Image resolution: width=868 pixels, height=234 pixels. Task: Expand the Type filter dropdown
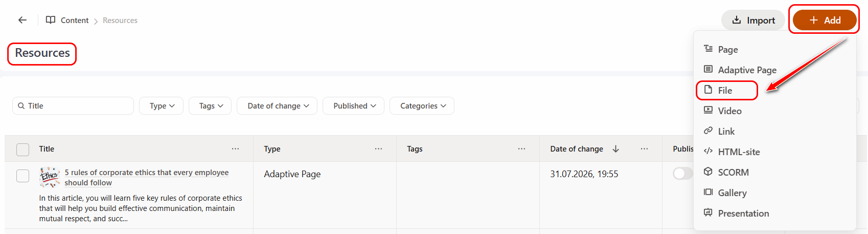[162, 106]
